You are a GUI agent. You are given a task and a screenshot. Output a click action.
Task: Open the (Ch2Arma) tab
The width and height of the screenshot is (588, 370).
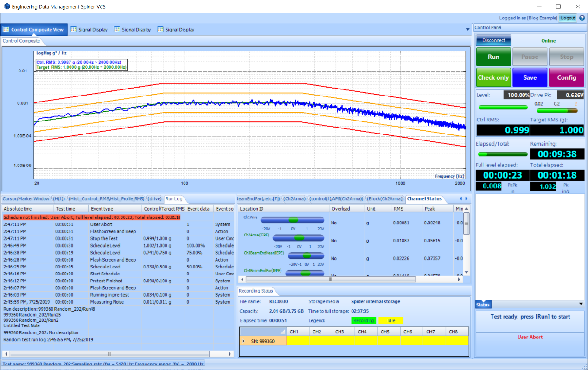click(x=294, y=198)
